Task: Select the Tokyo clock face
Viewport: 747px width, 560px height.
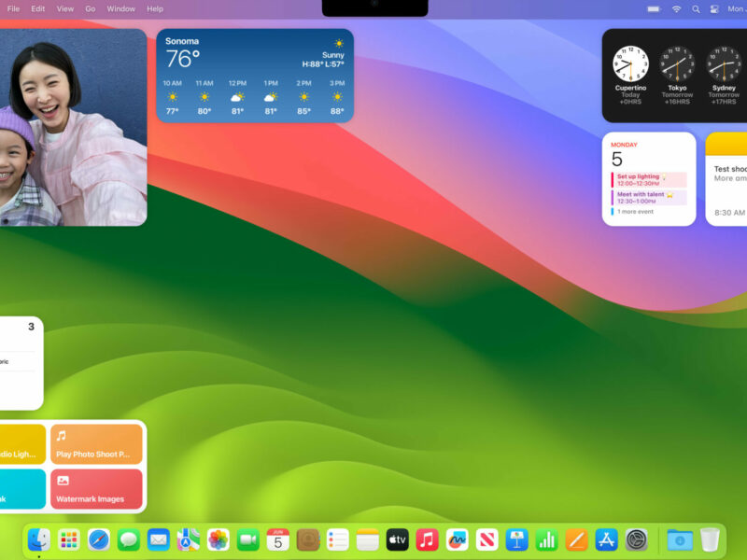Action: pyautogui.click(x=677, y=63)
